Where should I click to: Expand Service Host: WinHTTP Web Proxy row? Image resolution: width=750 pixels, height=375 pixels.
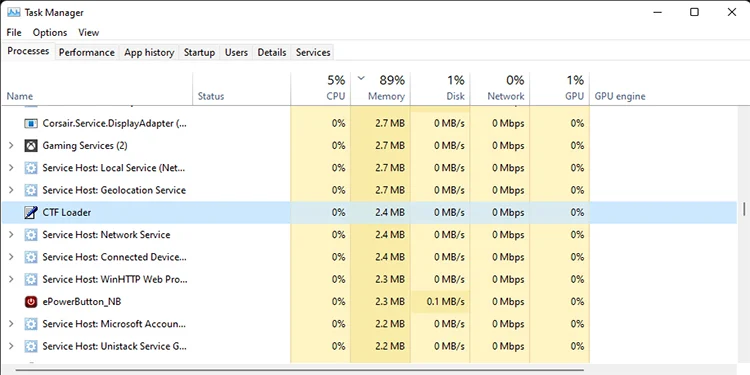pyautogui.click(x=11, y=279)
